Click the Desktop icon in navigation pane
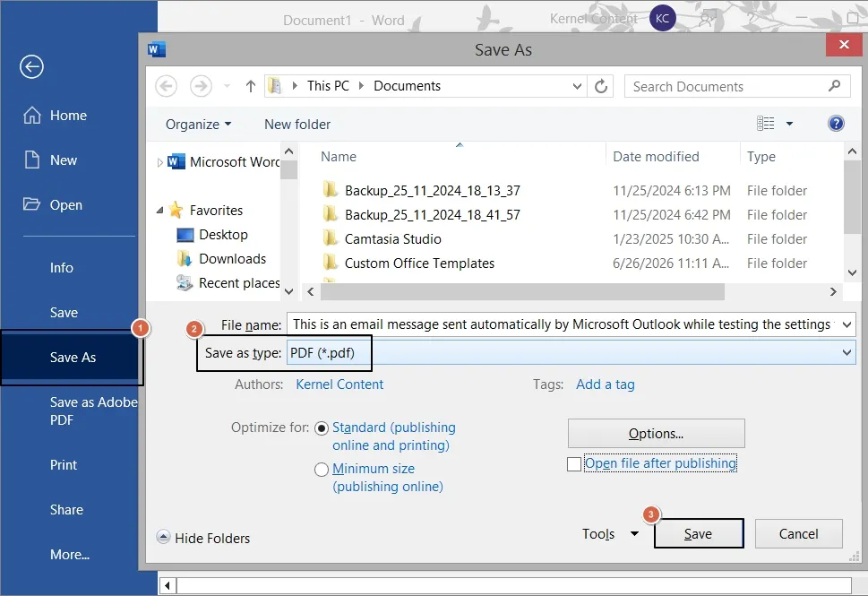The height and width of the screenshot is (596, 868). [185, 235]
